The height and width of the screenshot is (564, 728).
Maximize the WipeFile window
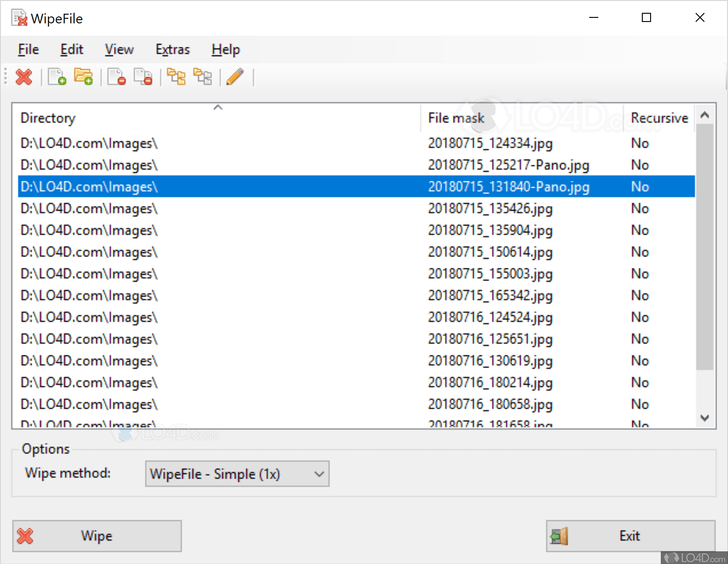tap(646, 18)
